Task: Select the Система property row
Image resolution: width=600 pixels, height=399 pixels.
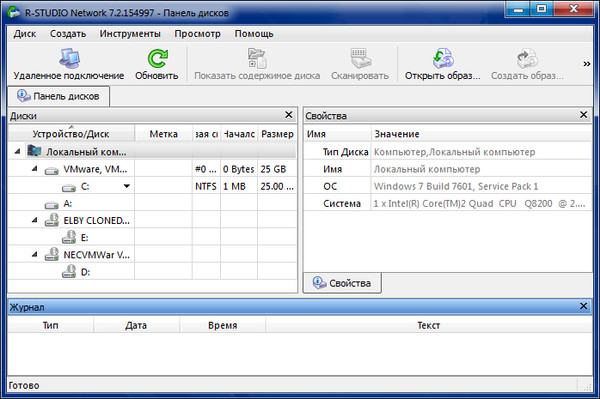Action: (448, 204)
